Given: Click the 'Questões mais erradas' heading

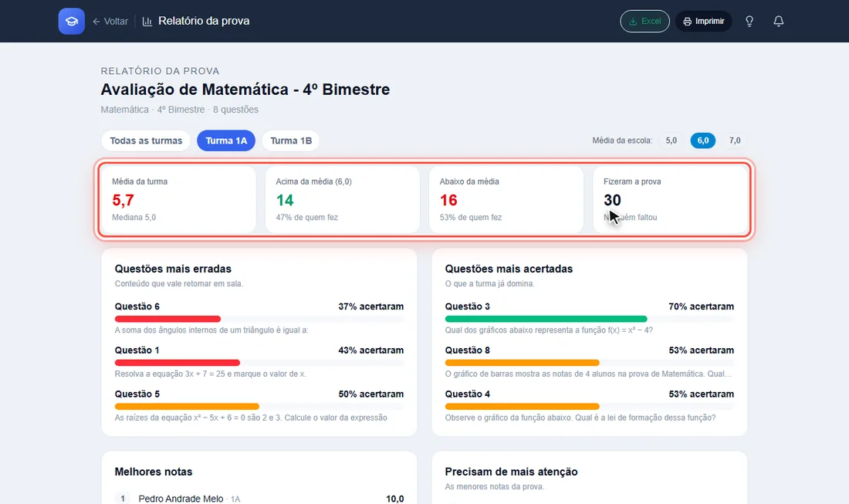Looking at the screenshot, I should point(173,269).
